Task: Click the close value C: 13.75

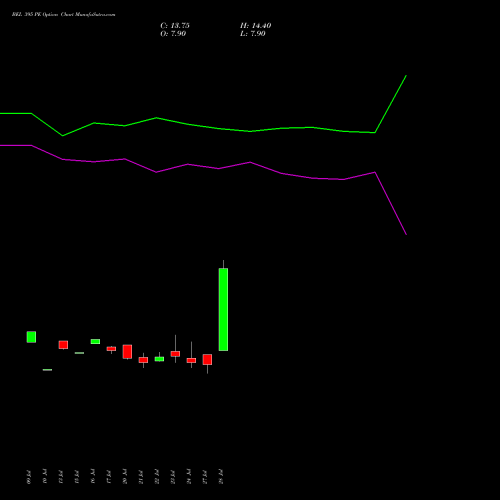Action: [175, 26]
